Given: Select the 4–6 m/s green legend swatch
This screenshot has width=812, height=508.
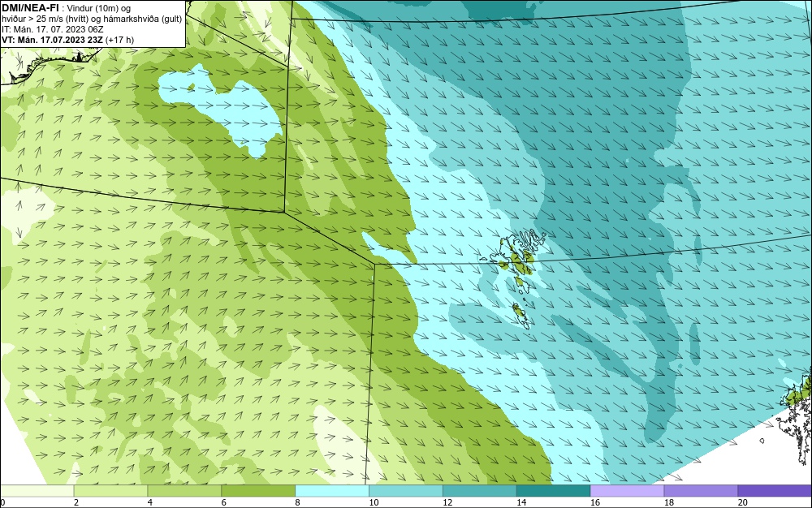Looking at the screenshot, I should pos(184,490).
